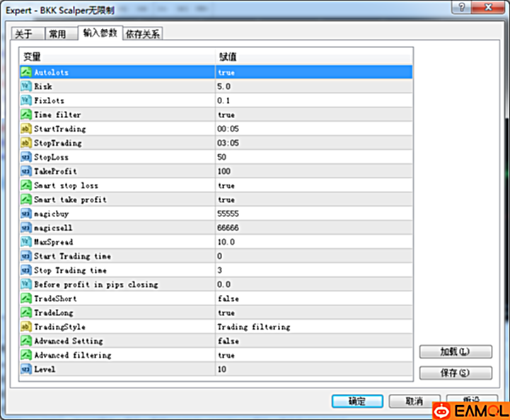Select the Smart stop loss variable name

(66, 185)
